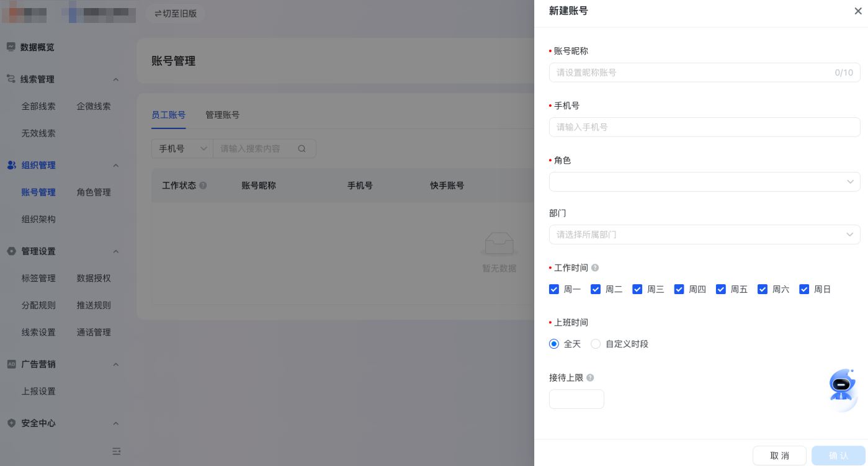Click the 安全中心 shield icon
The width and height of the screenshot is (868, 466).
tap(10, 423)
